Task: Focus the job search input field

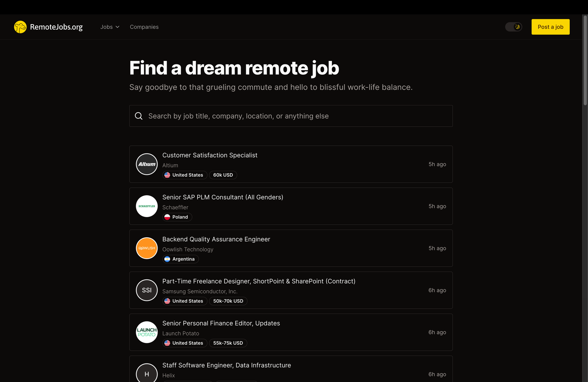Action: (291, 116)
